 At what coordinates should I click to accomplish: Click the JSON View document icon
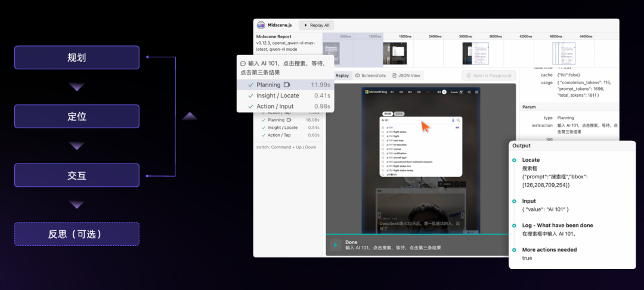click(x=394, y=76)
